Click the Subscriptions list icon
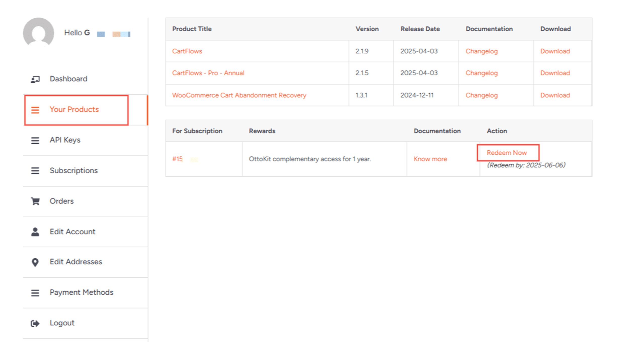Screen dimensions: 644x342 tap(35, 171)
